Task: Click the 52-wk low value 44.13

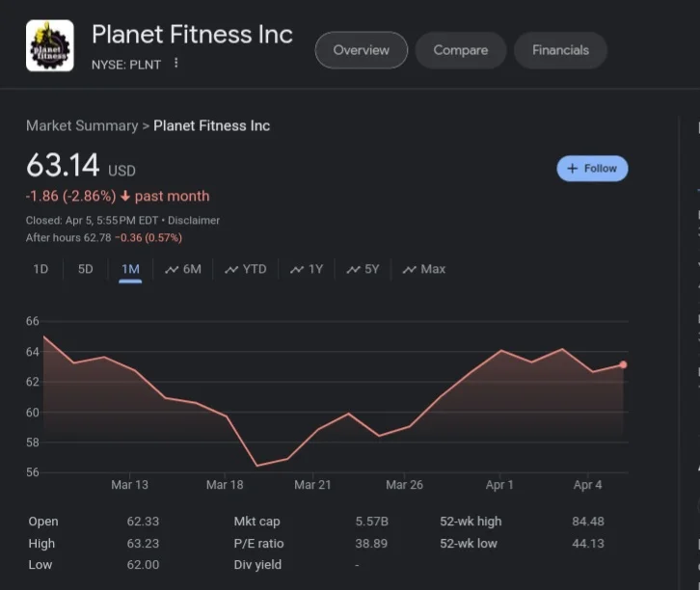Action: click(x=588, y=543)
